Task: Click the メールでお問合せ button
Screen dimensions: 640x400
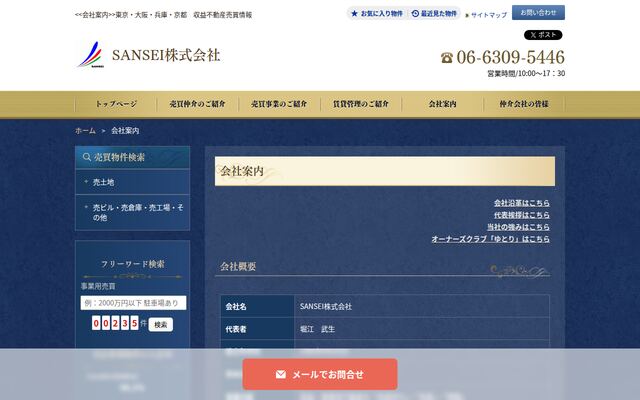Action: 320,374
